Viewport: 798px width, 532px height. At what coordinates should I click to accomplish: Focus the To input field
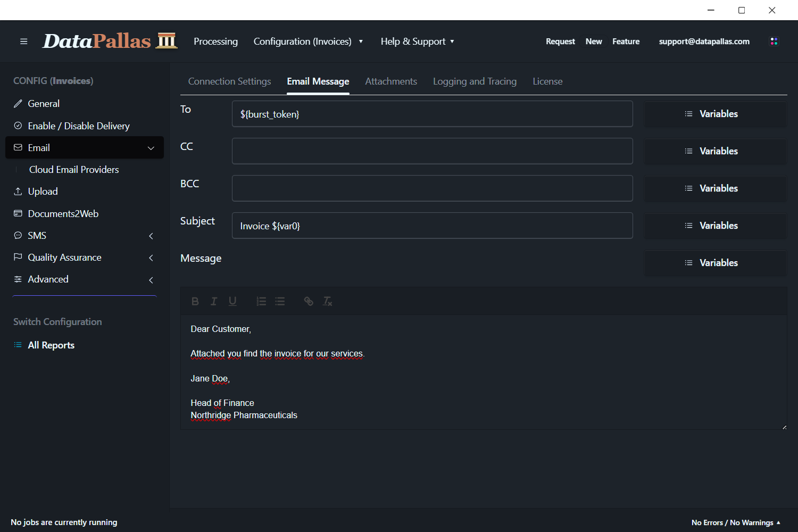click(x=432, y=114)
